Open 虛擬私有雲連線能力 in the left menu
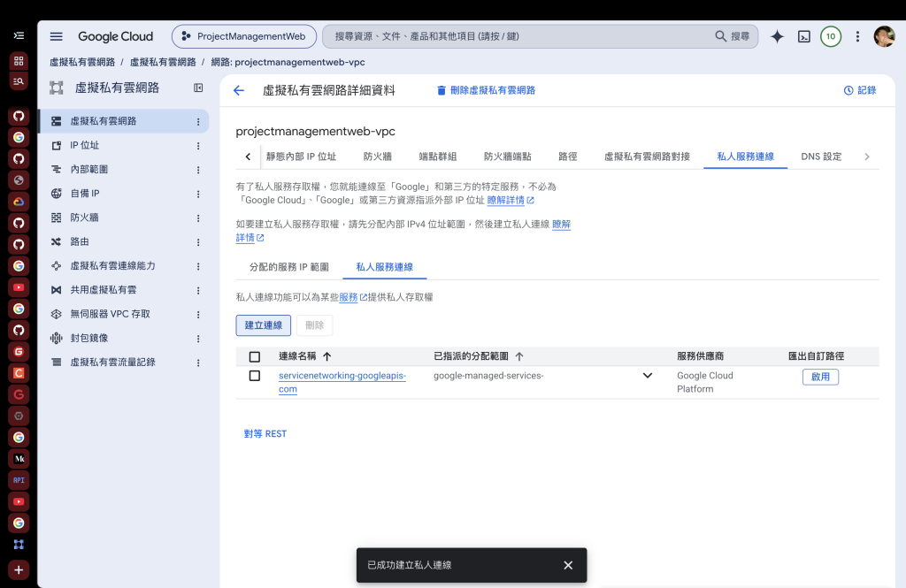 click(112, 265)
